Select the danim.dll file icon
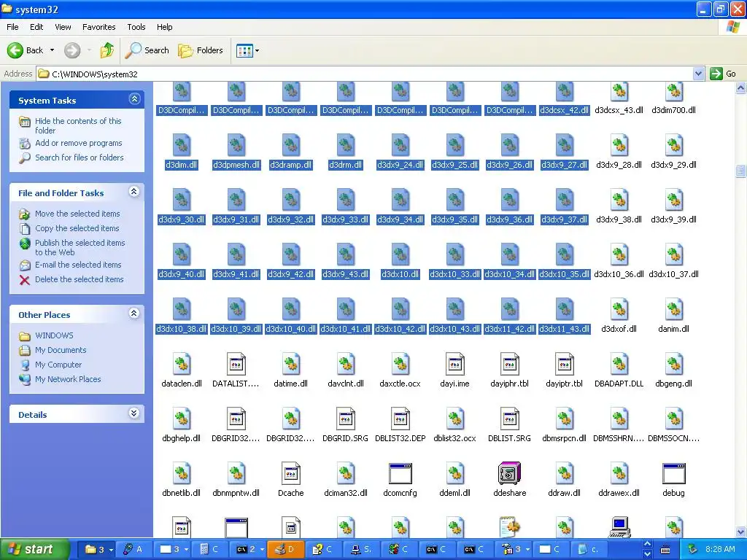 click(x=673, y=309)
